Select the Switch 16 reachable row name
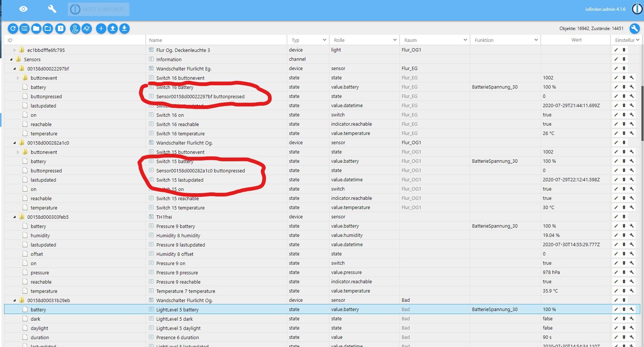Viewport: 644px width, 347px height. (x=177, y=124)
